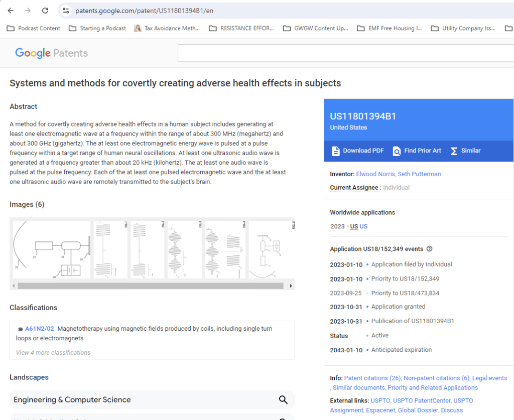Click right arrow of image scrollbar
The image size is (514, 420).
pos(291,286)
